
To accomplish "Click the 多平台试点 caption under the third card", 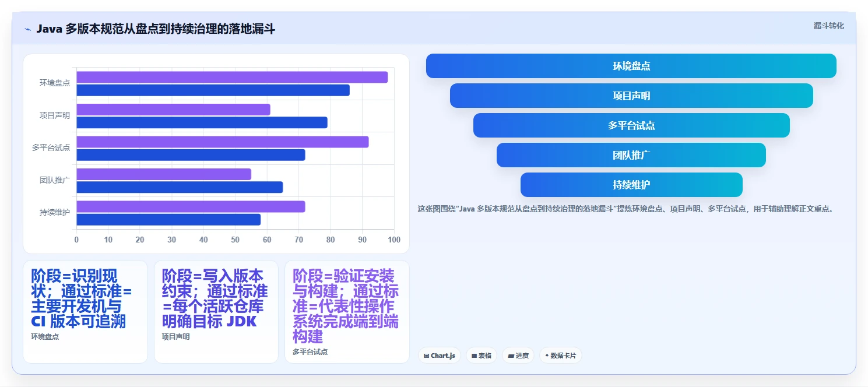I will coord(310,352).
